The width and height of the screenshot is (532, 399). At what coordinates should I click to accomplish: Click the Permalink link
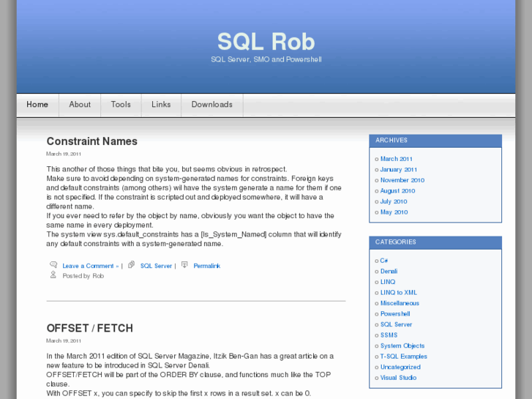coord(207,266)
